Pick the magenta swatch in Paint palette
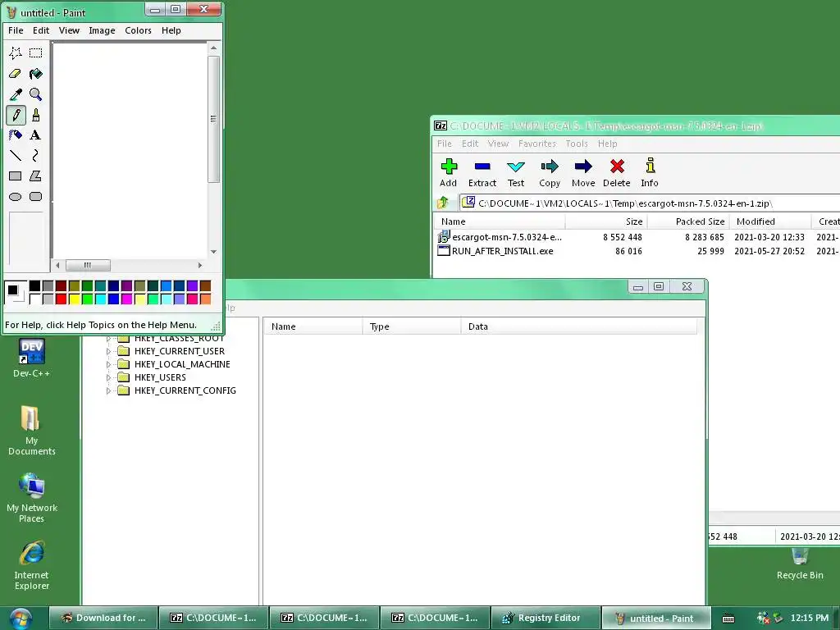 [126, 299]
